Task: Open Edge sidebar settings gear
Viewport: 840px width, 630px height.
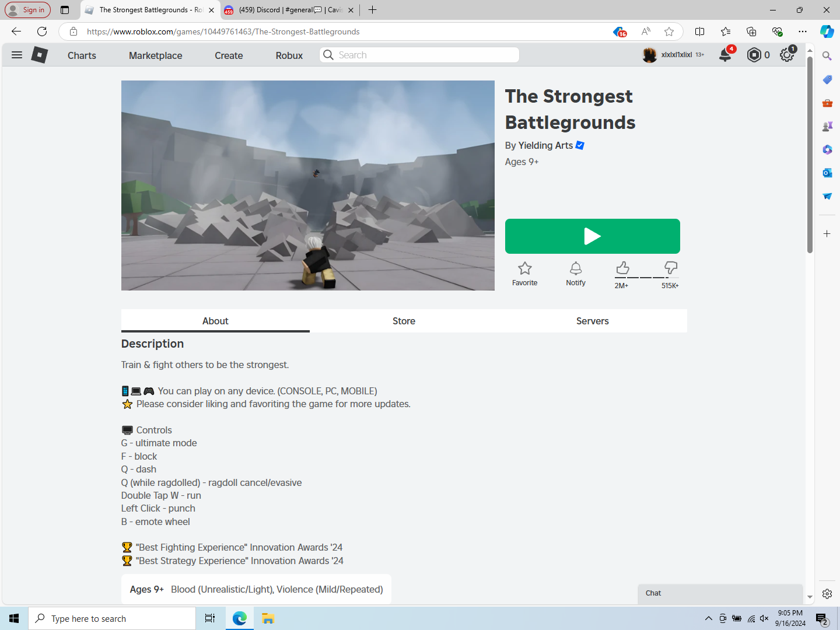Action: click(x=827, y=594)
